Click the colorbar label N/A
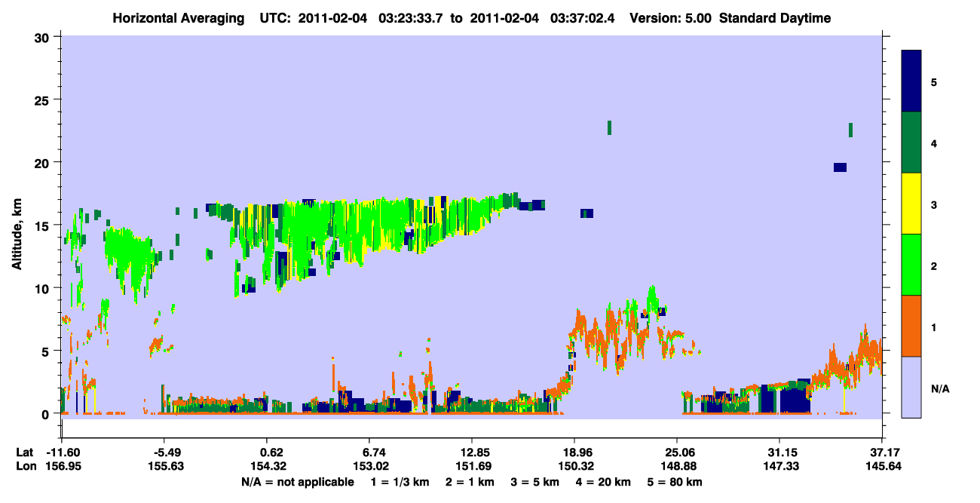Screen dimensions: 980x503 point(939,388)
